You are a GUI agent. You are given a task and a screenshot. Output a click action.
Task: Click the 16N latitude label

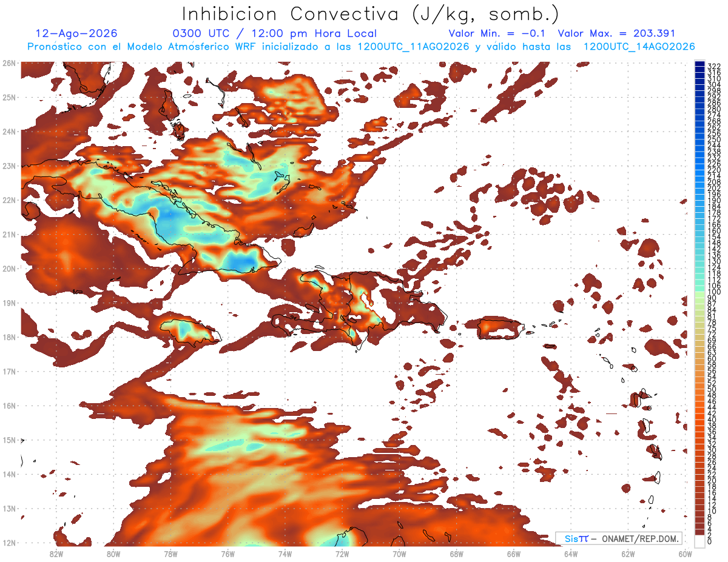click(9, 406)
